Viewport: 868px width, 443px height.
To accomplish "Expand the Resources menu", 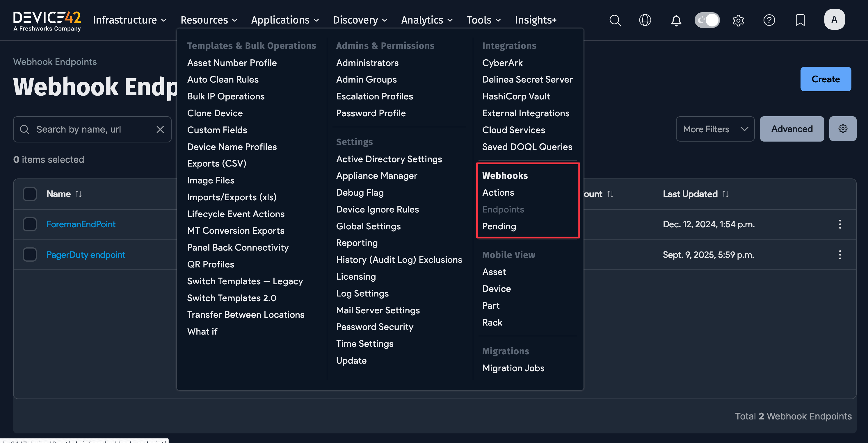I will [x=209, y=20].
